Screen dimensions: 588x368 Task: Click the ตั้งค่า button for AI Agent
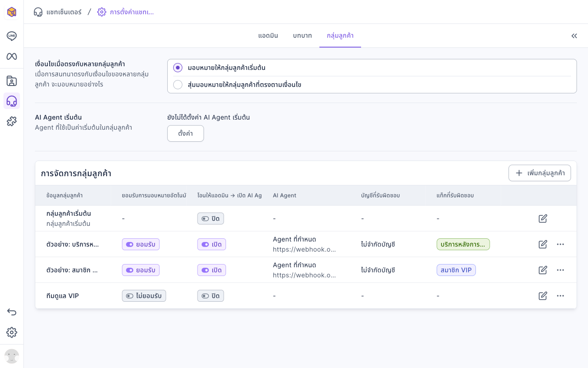click(186, 133)
